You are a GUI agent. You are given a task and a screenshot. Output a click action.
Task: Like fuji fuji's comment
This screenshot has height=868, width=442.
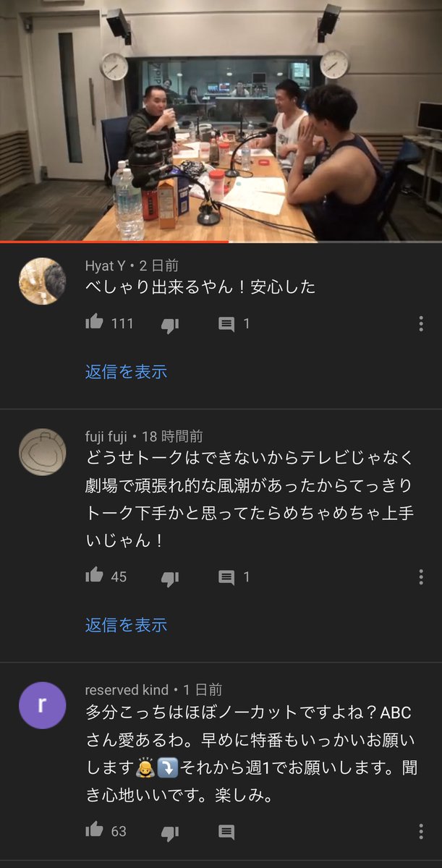pos(95,576)
